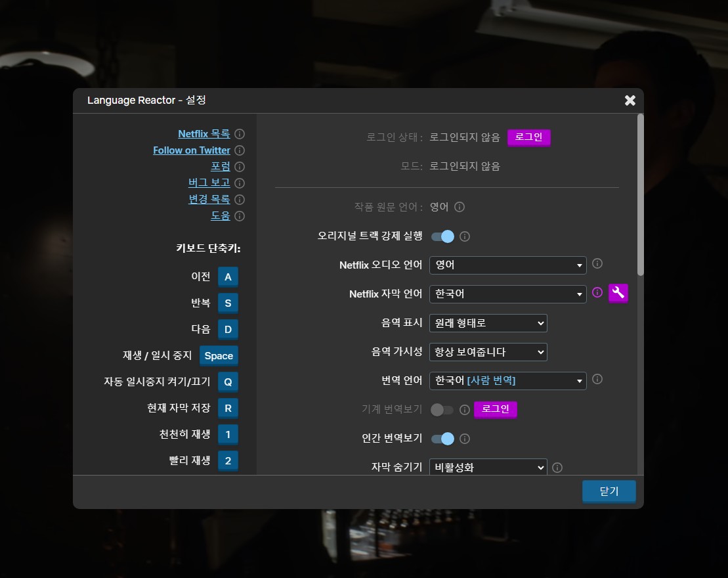Open 포럼 link
This screenshot has height=578, width=728.
[221, 166]
